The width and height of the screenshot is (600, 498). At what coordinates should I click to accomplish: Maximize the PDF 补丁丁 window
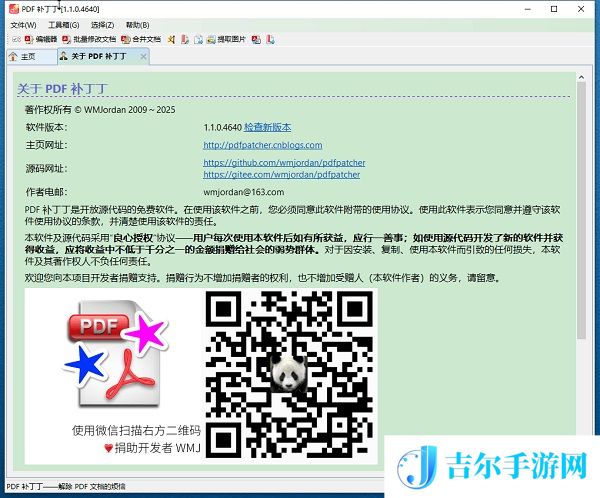point(554,9)
